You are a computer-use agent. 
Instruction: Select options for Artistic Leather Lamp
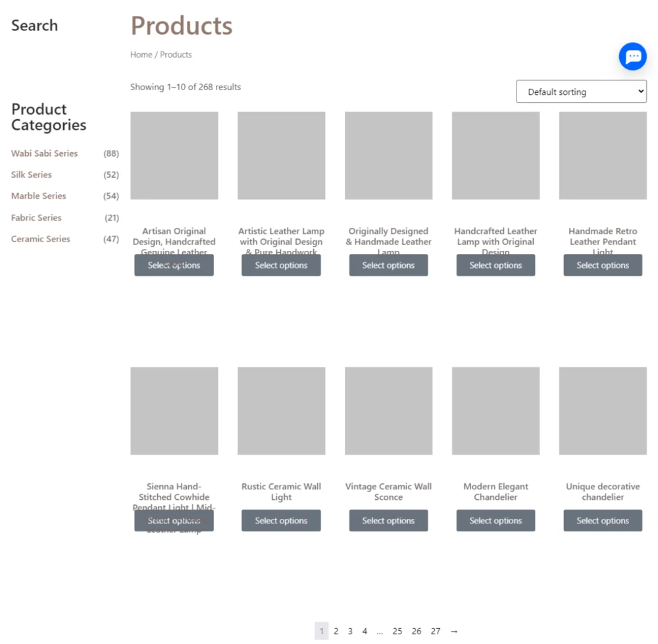pyautogui.click(x=281, y=265)
